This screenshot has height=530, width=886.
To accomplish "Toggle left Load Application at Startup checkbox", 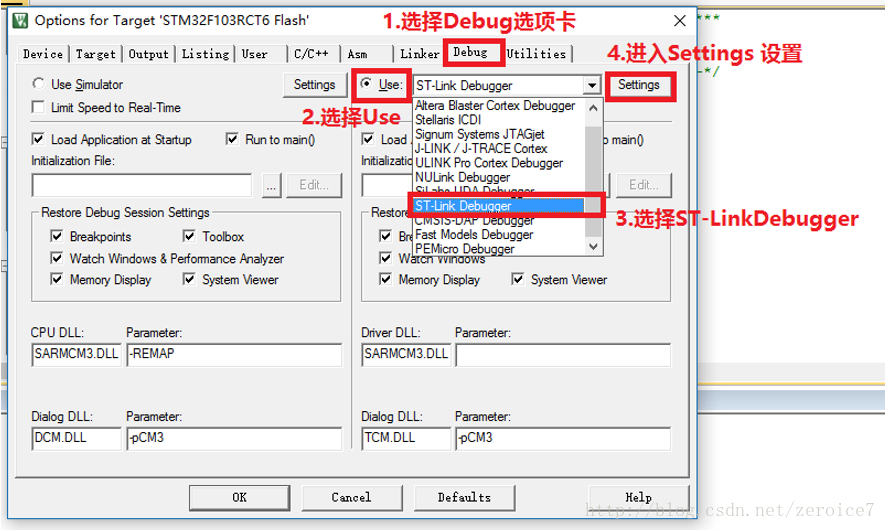I will [38, 139].
